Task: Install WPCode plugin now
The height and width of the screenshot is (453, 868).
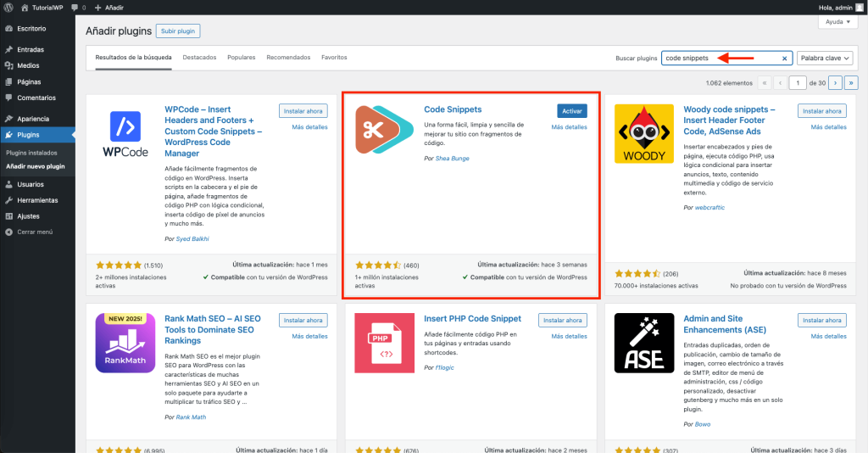Action: (303, 111)
